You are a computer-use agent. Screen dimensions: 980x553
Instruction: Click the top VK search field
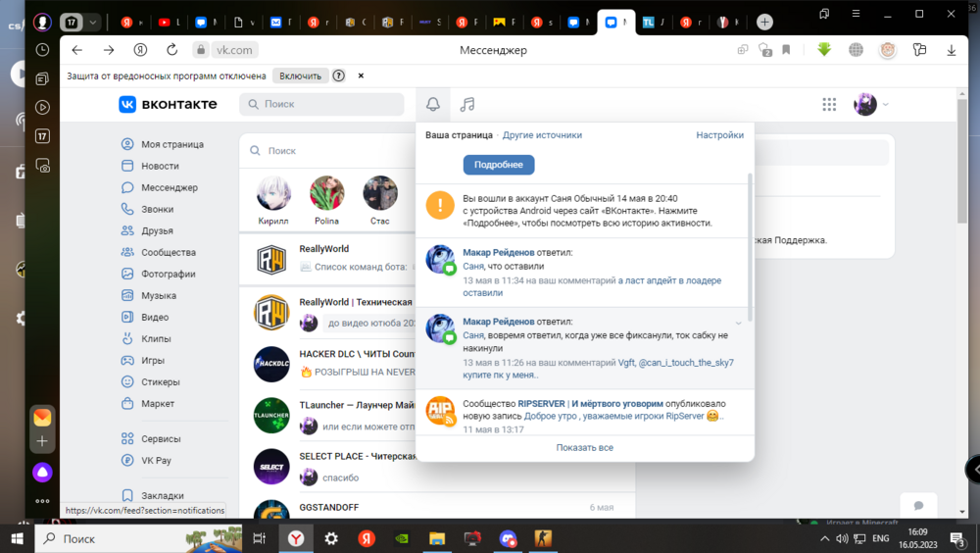click(x=321, y=104)
